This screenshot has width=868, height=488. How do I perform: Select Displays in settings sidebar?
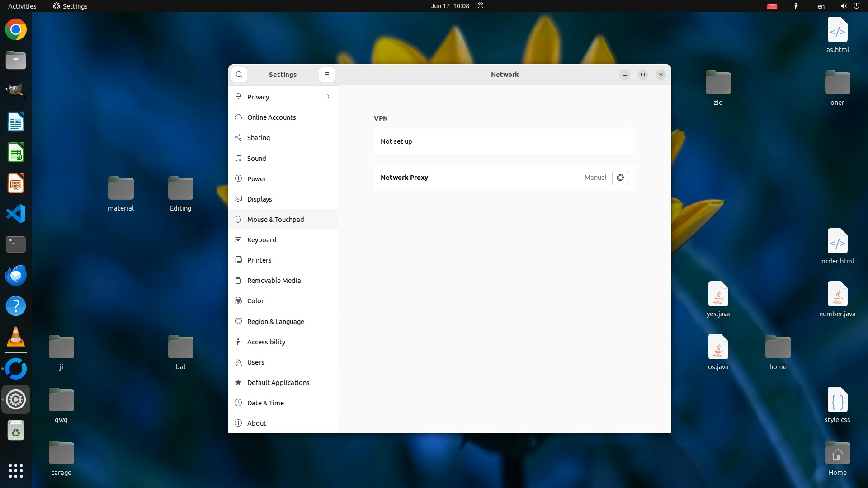tap(259, 199)
